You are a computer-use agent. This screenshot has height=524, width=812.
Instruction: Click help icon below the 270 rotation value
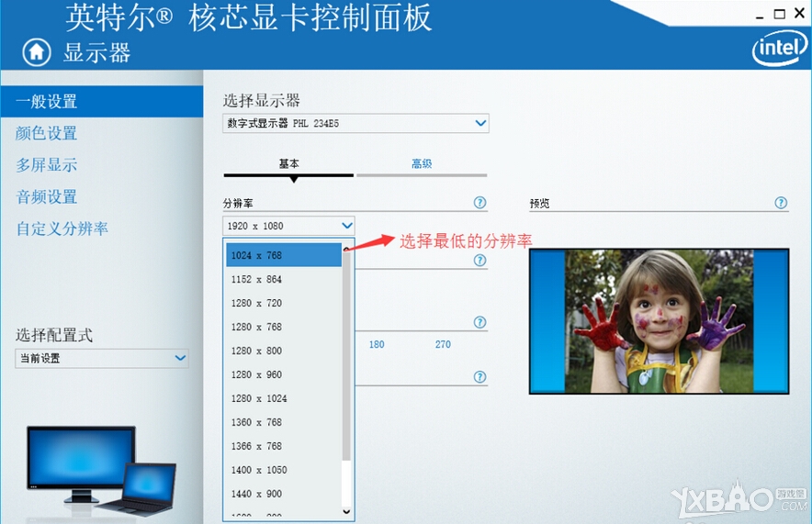(x=480, y=376)
